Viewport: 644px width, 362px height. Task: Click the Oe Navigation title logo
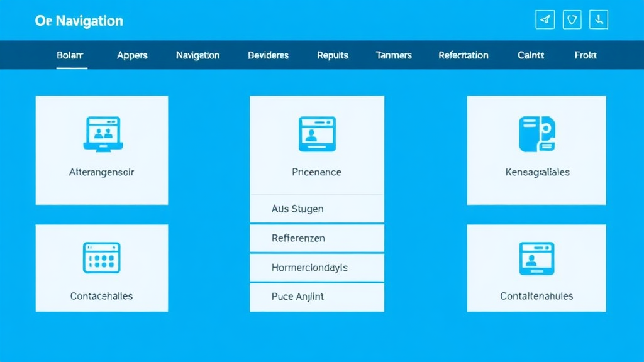[x=79, y=21]
